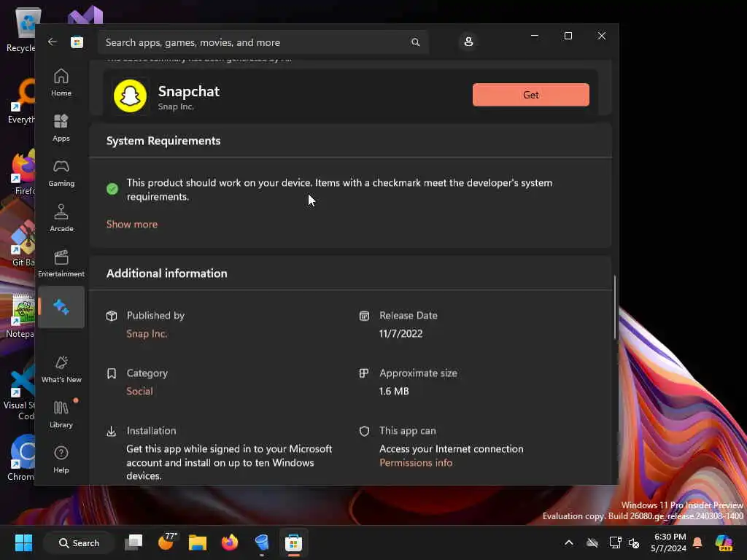The height and width of the screenshot is (560, 747).
Task: Click the System Requirements heading
Action: 163,141
